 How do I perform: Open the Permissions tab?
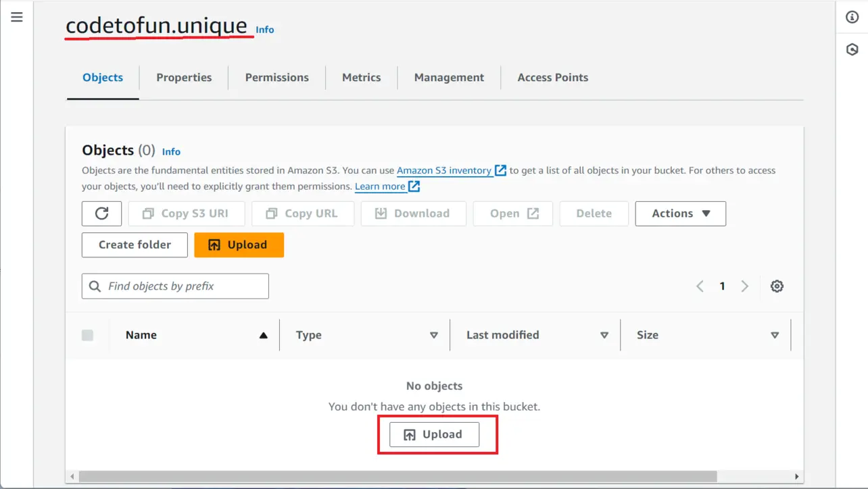click(277, 78)
